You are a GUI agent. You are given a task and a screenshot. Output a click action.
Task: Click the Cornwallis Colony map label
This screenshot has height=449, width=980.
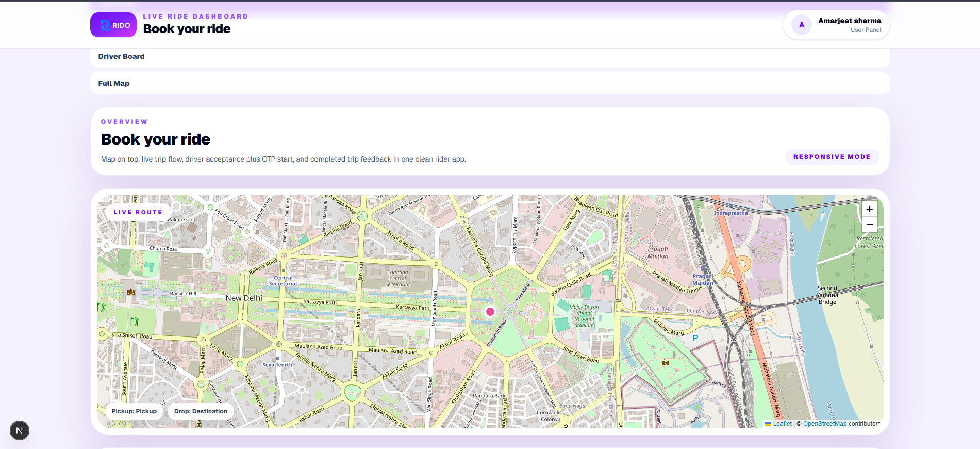coord(549,416)
